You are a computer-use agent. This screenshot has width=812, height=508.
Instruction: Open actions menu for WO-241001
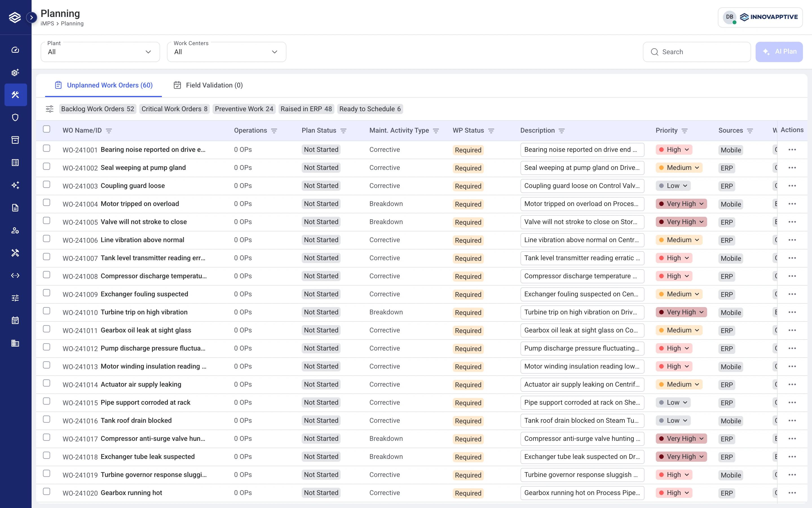click(792, 150)
